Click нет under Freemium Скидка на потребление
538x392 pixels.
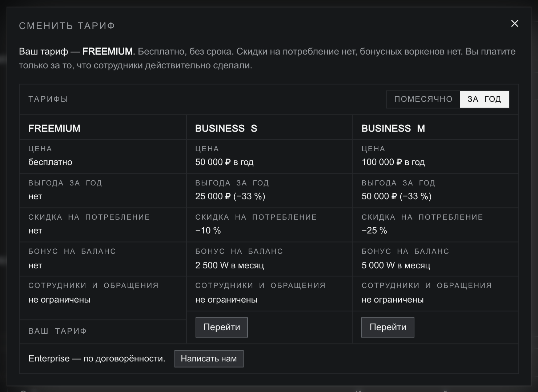[x=35, y=231]
